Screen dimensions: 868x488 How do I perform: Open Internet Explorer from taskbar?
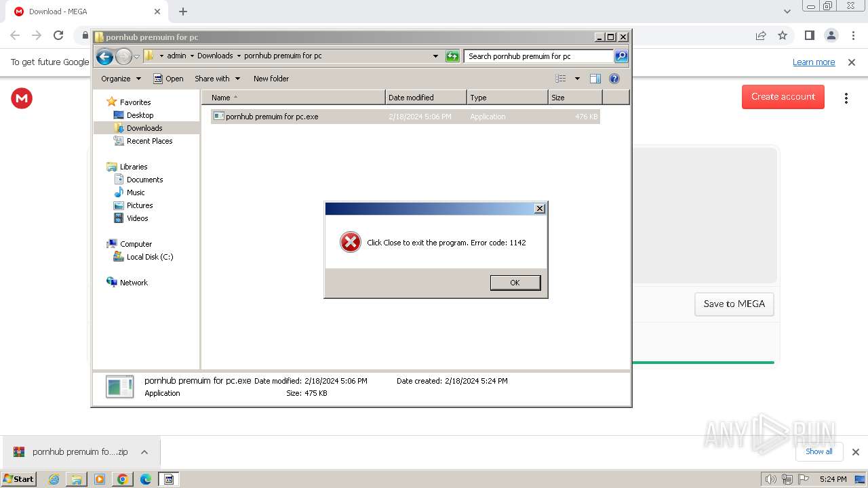click(x=54, y=479)
